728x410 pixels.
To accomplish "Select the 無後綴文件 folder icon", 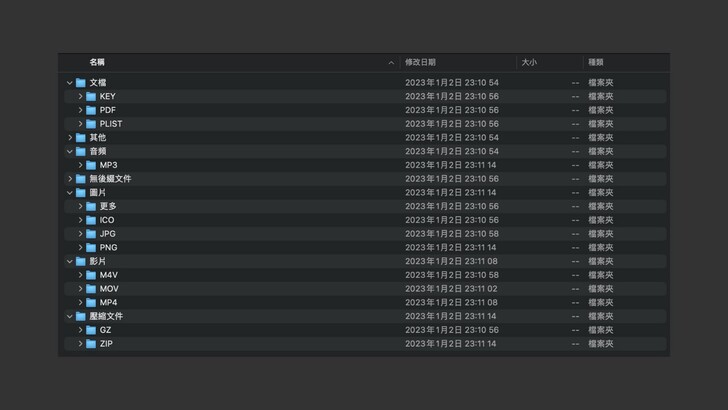I will tap(81, 179).
